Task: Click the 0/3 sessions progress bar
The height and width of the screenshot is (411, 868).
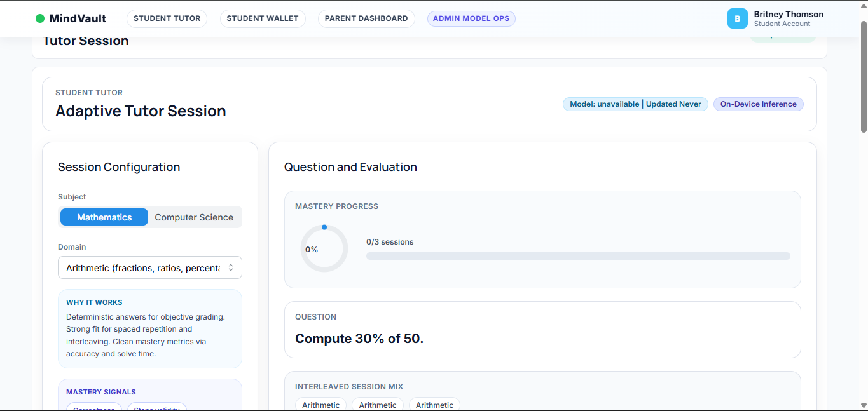Action: point(578,256)
